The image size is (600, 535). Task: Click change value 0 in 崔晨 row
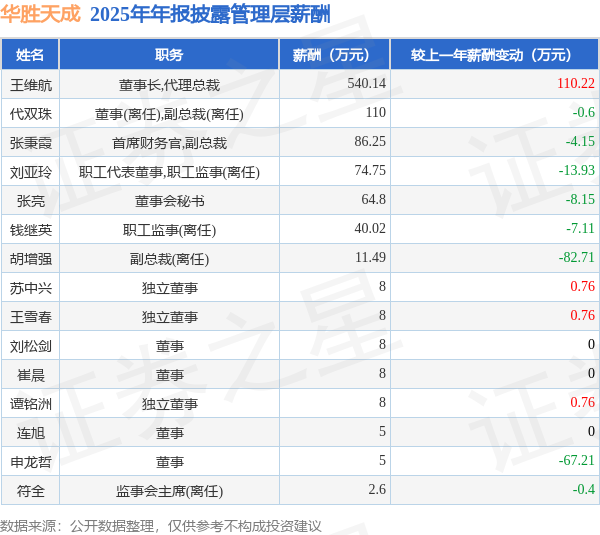(591, 374)
